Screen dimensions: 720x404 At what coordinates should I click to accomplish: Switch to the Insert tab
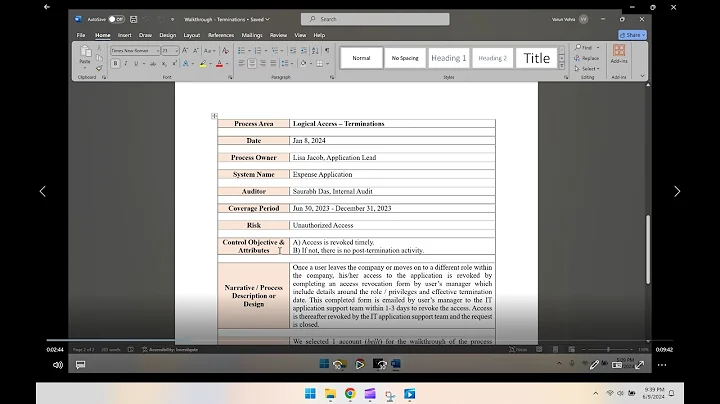click(124, 35)
